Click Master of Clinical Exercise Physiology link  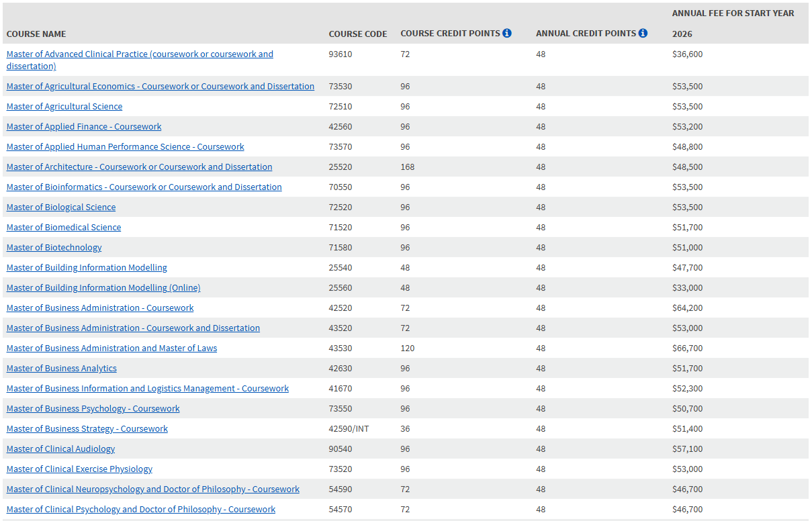coord(79,469)
